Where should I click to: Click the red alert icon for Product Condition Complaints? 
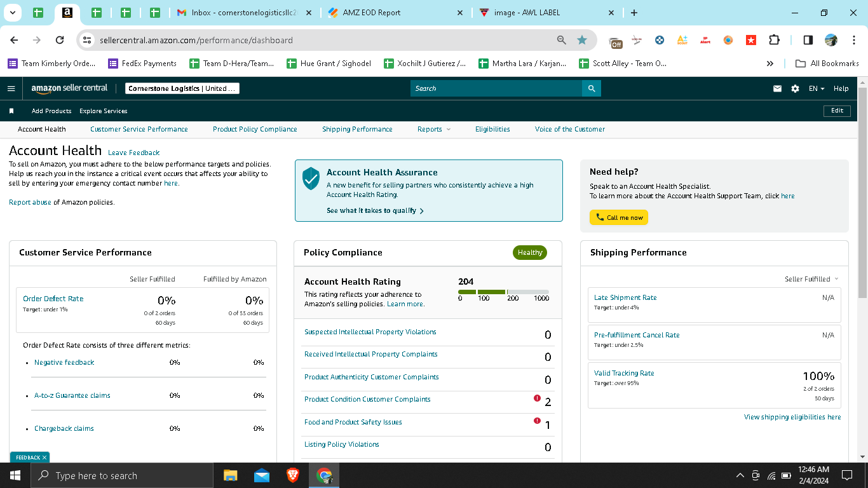pos(537,398)
